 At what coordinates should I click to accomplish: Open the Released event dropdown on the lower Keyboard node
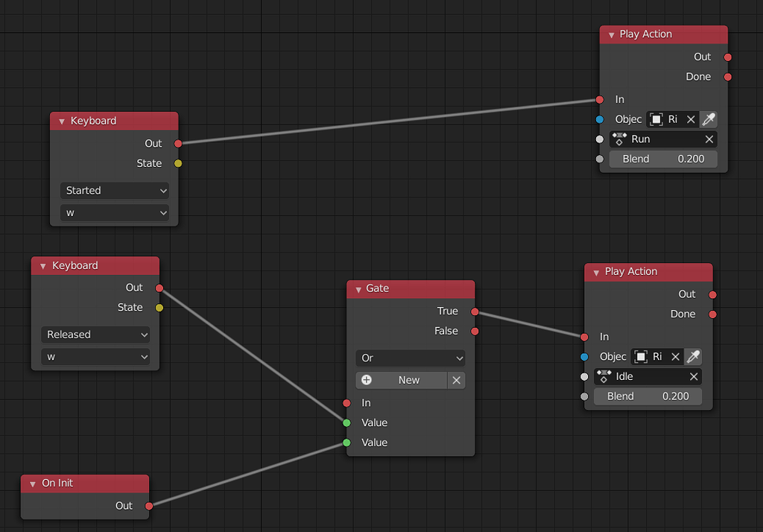(x=95, y=335)
